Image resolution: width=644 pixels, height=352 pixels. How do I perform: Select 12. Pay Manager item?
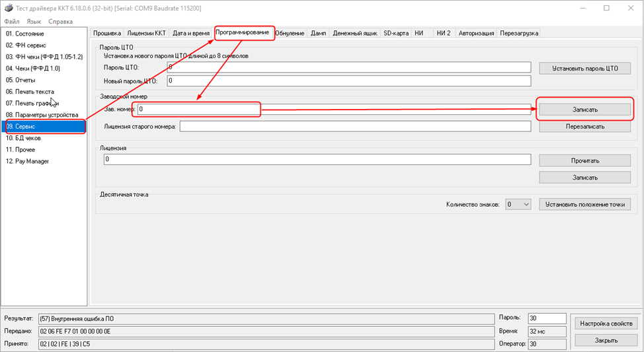(28, 161)
